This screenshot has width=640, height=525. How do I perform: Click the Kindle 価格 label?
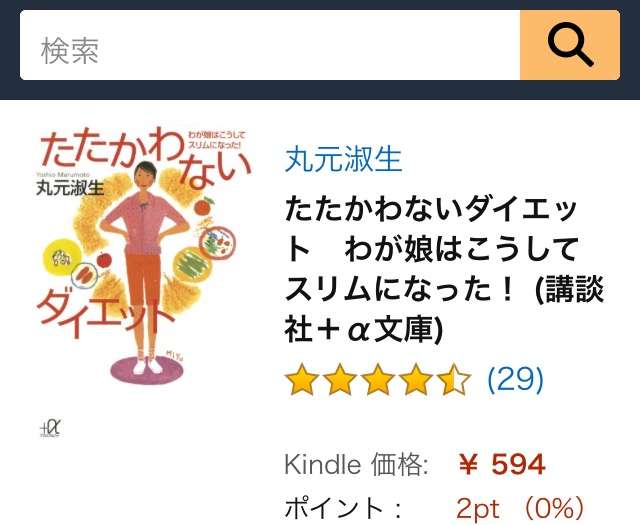tap(356, 465)
